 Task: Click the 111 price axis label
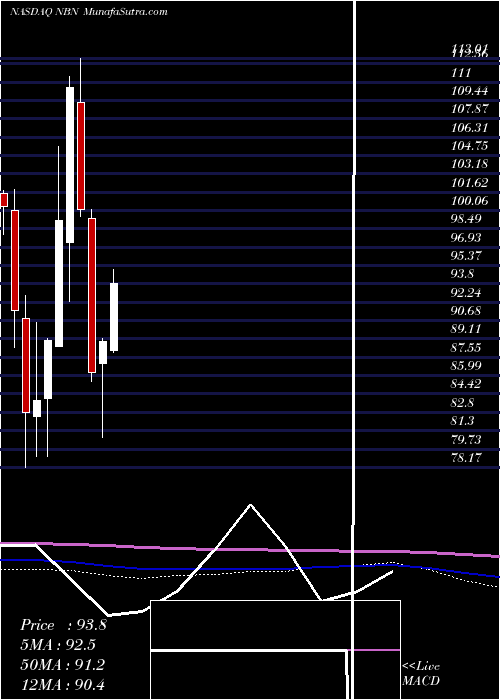point(462,73)
